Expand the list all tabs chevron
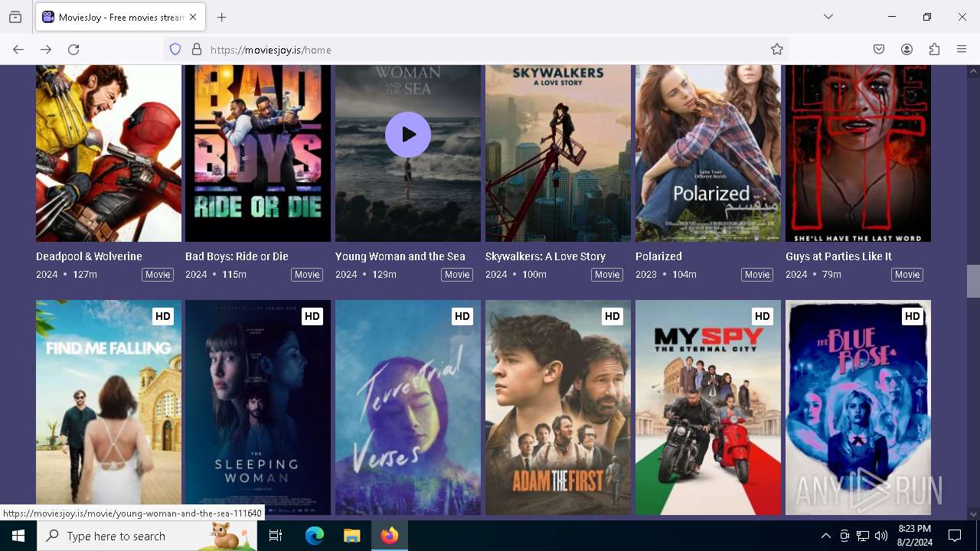 click(828, 17)
